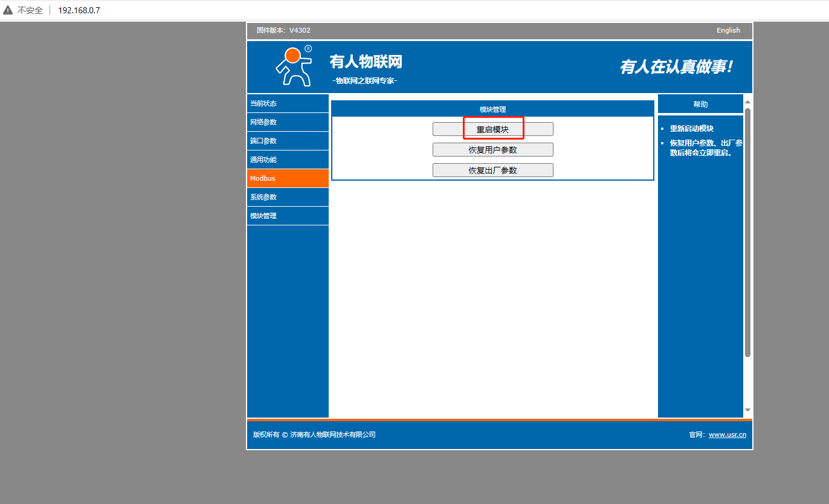Open the 通用功能 menu item

pos(288,160)
